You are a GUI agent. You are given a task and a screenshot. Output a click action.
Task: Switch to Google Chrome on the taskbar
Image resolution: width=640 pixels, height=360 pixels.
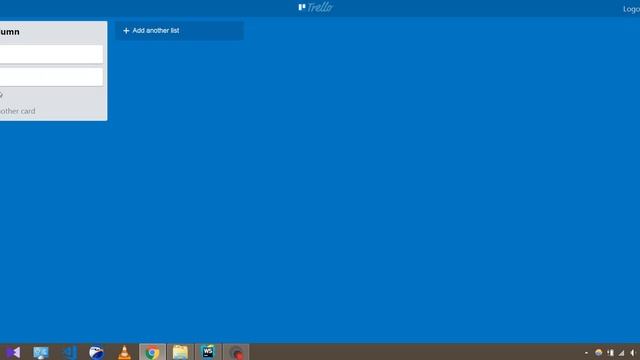coord(152,352)
